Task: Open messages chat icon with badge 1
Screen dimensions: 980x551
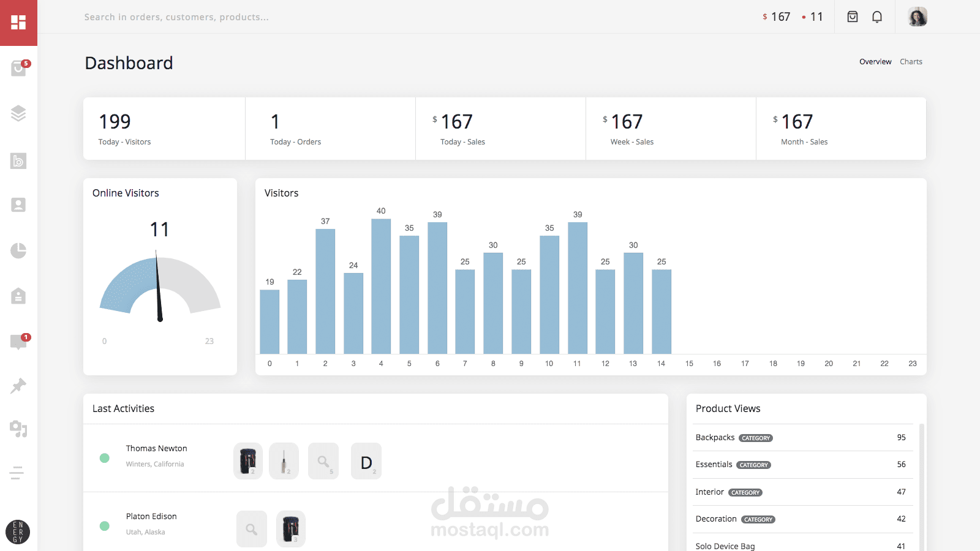Action: point(19,341)
